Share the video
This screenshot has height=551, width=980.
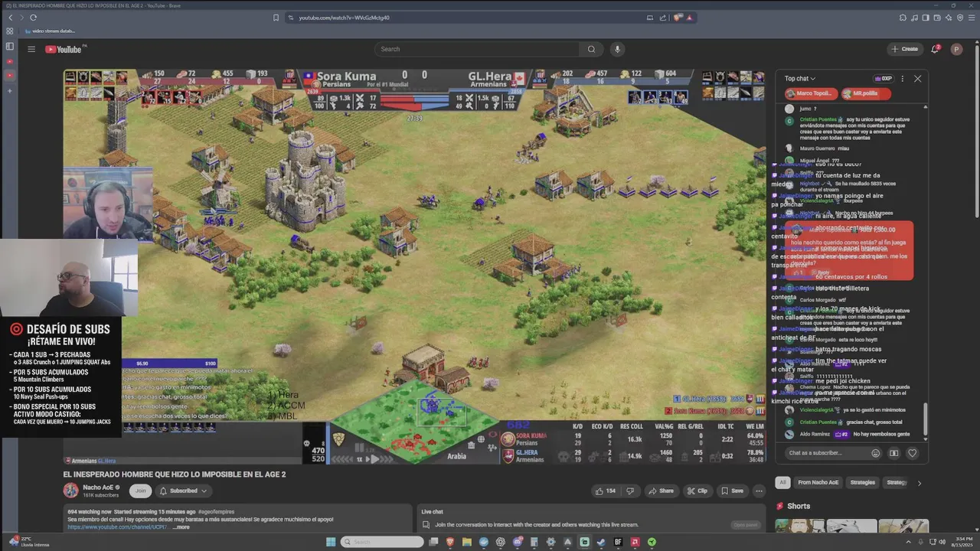(x=661, y=491)
